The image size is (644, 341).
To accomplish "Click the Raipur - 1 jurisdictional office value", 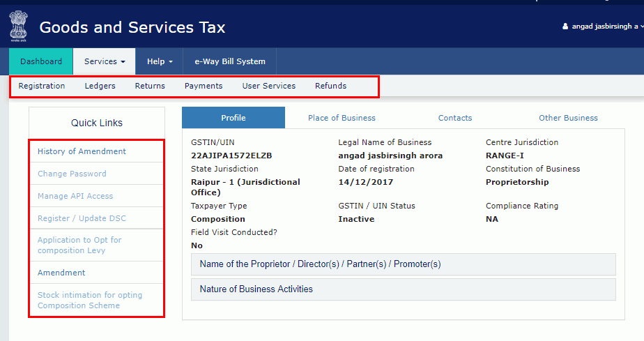I will (245, 187).
